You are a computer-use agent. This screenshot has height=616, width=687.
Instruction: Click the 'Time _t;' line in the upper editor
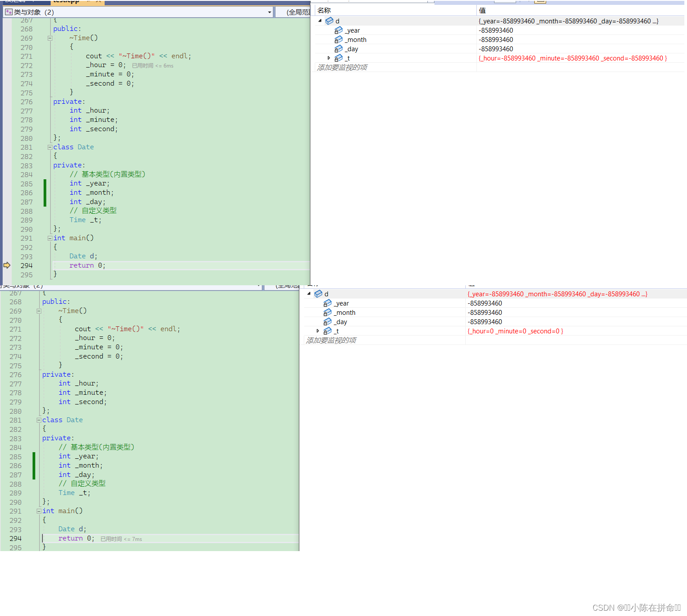86,220
